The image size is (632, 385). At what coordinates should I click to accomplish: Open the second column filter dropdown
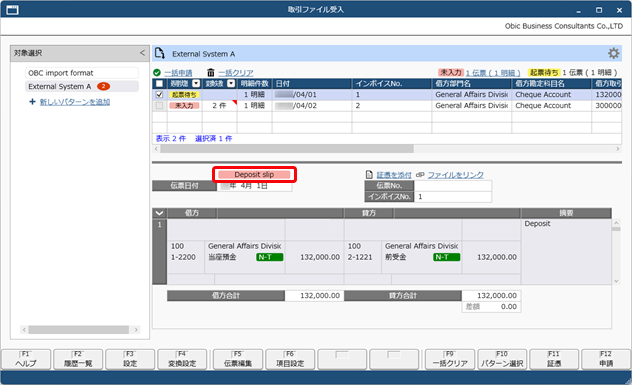(231, 83)
